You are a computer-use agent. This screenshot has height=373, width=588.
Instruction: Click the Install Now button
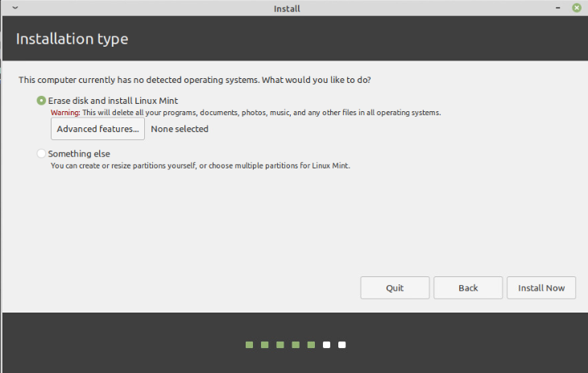(x=541, y=288)
